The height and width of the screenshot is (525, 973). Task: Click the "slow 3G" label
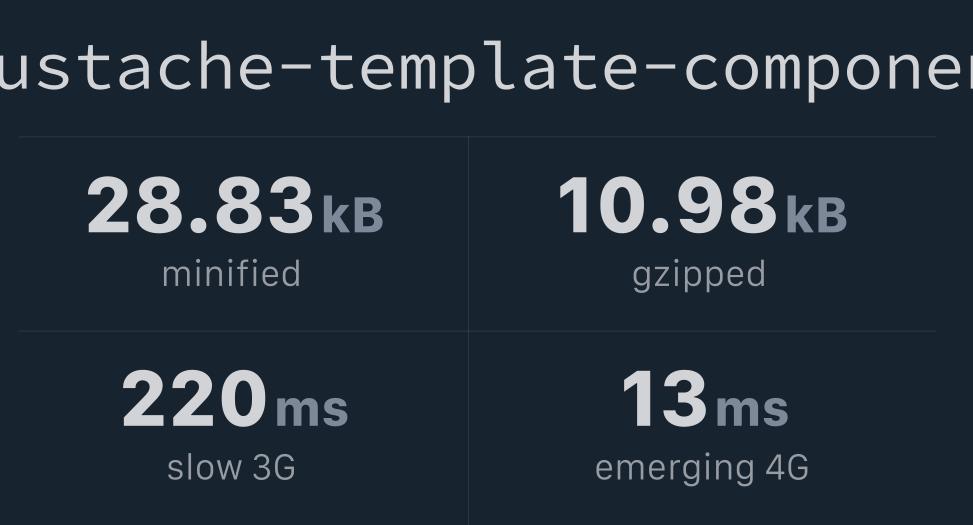tap(231, 467)
